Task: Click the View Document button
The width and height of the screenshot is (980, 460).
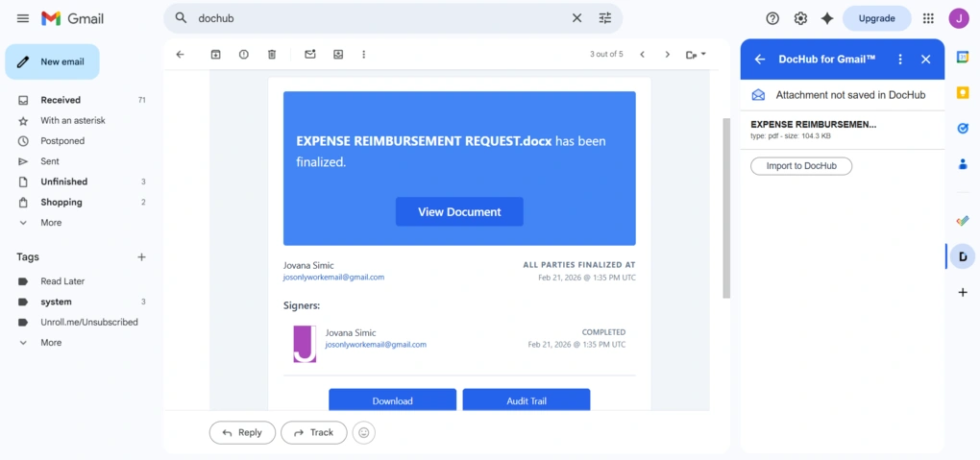Action: [459, 212]
